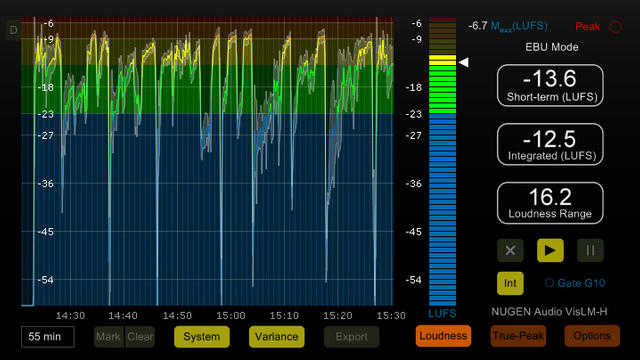Click the 14:50 time label on timeline

(177, 316)
